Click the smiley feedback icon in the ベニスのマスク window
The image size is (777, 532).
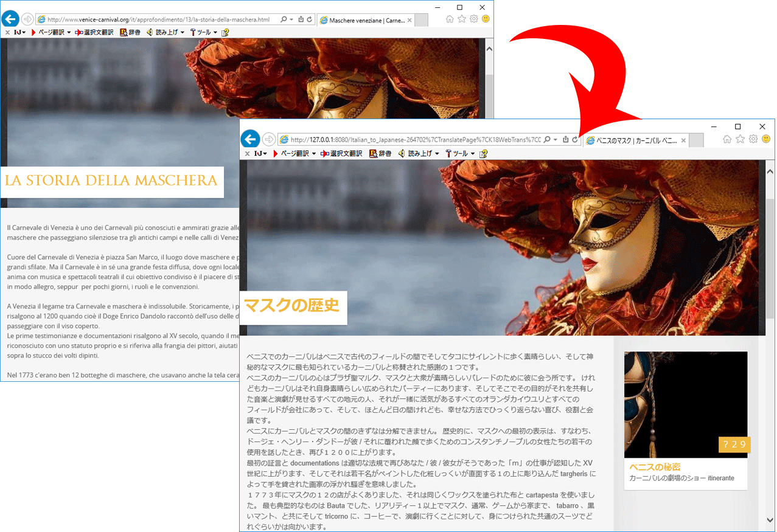pos(766,139)
